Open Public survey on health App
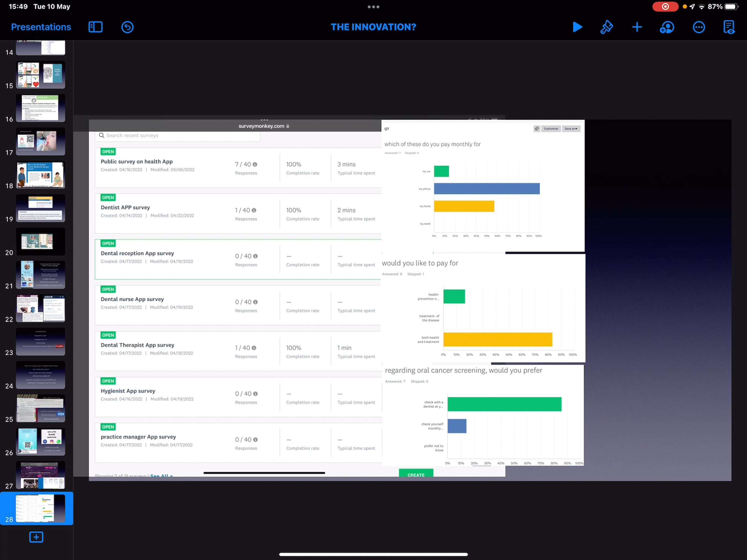Viewport: 747px width, 560px height. click(x=136, y=161)
